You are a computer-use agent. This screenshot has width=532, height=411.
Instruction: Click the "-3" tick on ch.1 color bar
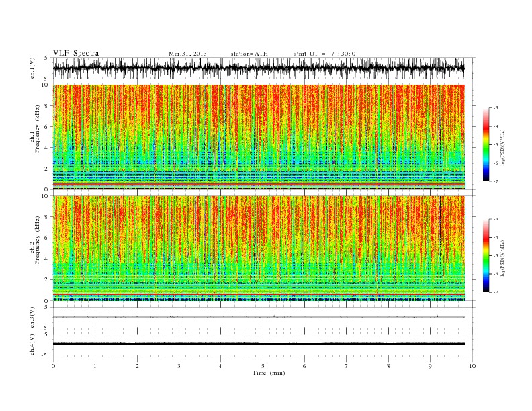pos(496,108)
